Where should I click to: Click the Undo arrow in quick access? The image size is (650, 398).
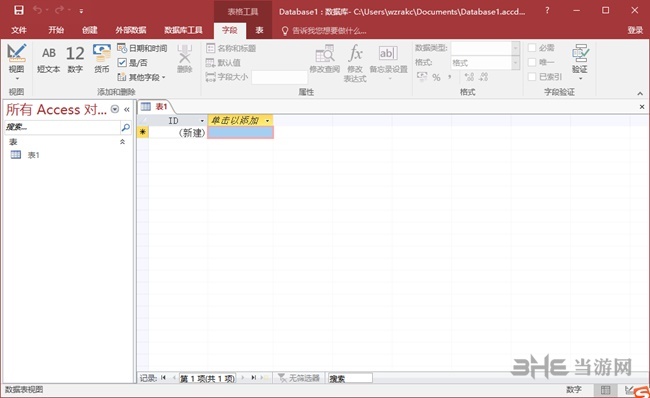coord(38,10)
